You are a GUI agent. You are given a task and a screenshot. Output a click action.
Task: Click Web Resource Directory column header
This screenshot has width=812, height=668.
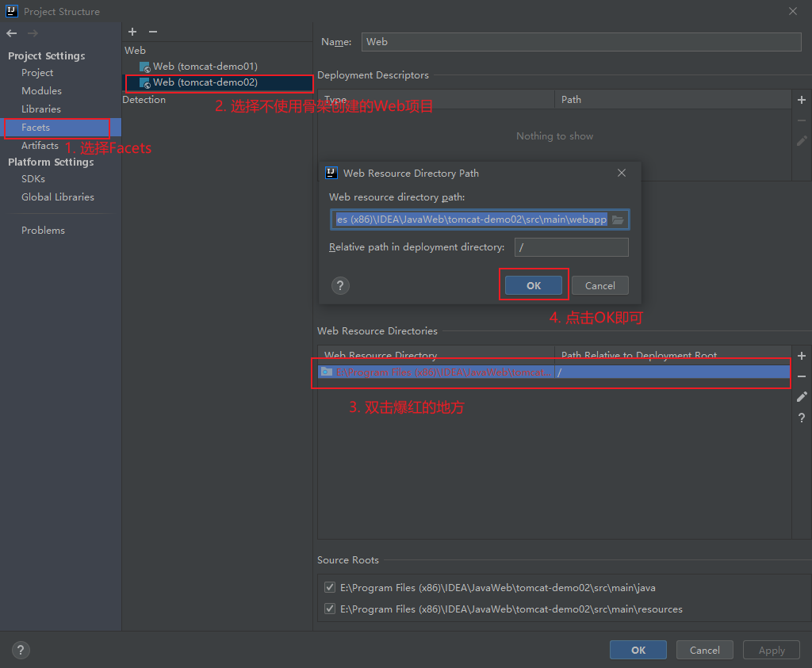pyautogui.click(x=381, y=356)
